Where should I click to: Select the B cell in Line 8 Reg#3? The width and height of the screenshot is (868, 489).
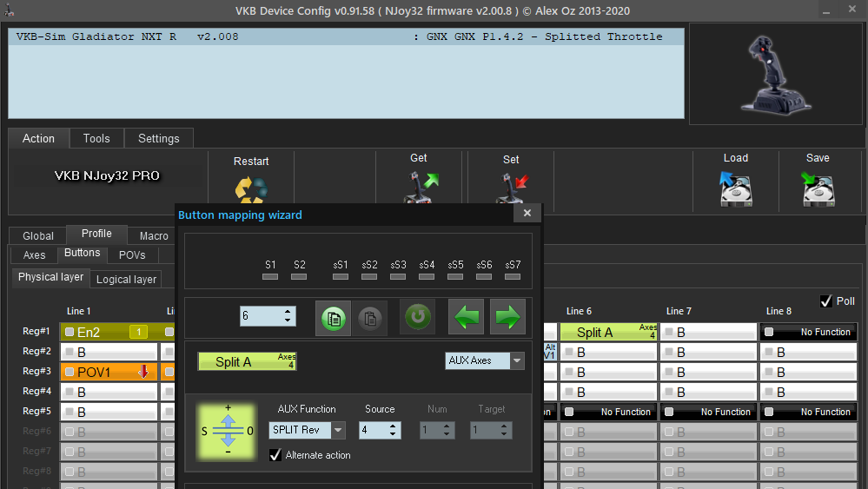coord(808,372)
